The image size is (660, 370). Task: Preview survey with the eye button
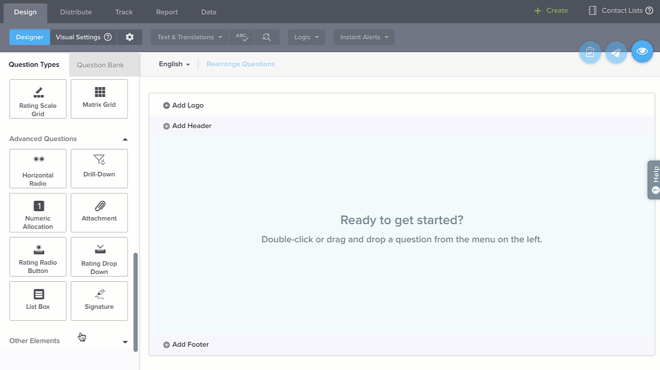(x=642, y=51)
